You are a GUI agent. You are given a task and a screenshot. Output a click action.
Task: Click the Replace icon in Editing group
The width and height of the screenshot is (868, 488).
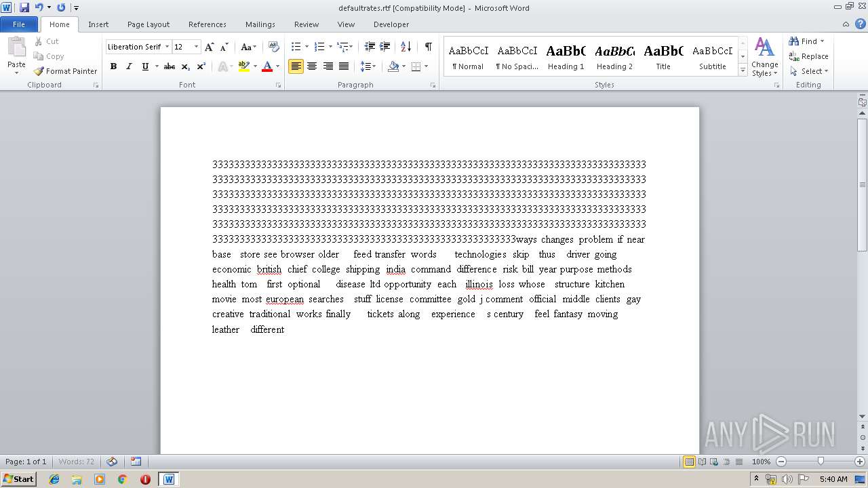[x=793, y=56]
